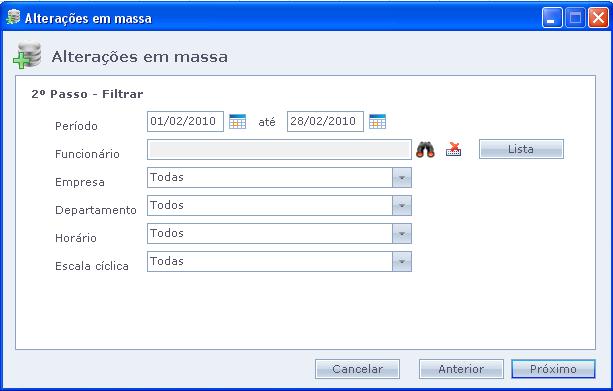Screen dimensions: 613x391
Task: Open calendar picker for start date 01/02/2010
Action: point(237,122)
